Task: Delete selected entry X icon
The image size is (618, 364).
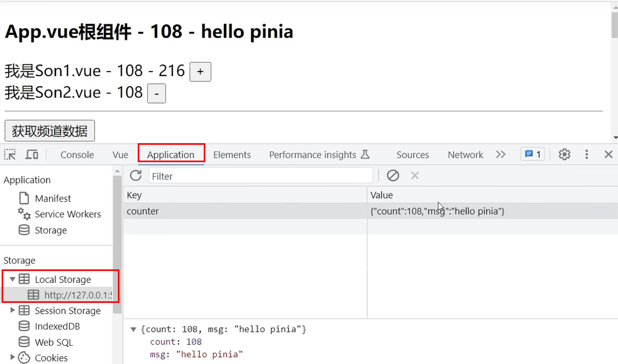Action: click(x=415, y=176)
